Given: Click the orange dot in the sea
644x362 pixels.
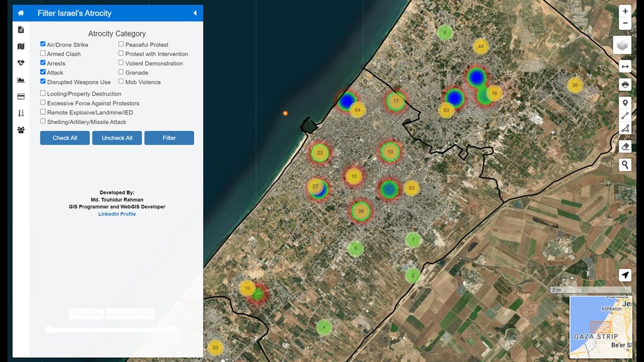Looking at the screenshot, I should (x=285, y=114).
